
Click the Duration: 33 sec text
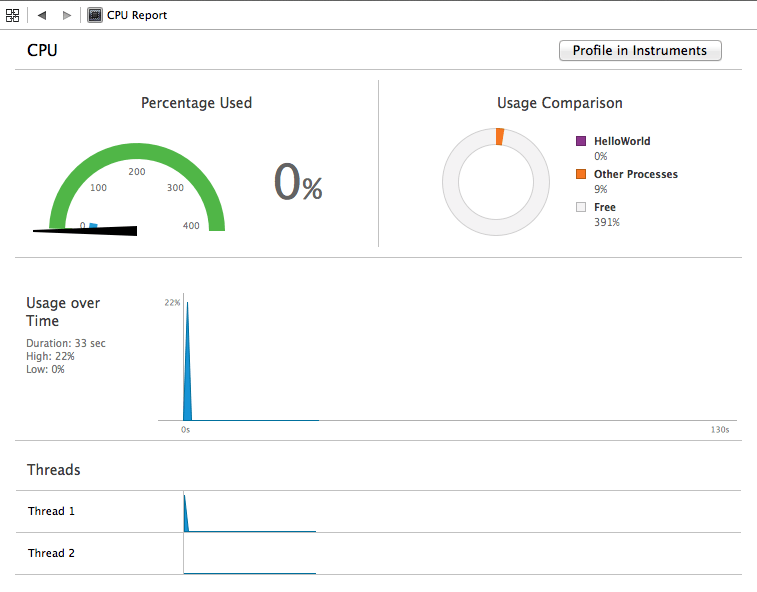pyautogui.click(x=66, y=343)
